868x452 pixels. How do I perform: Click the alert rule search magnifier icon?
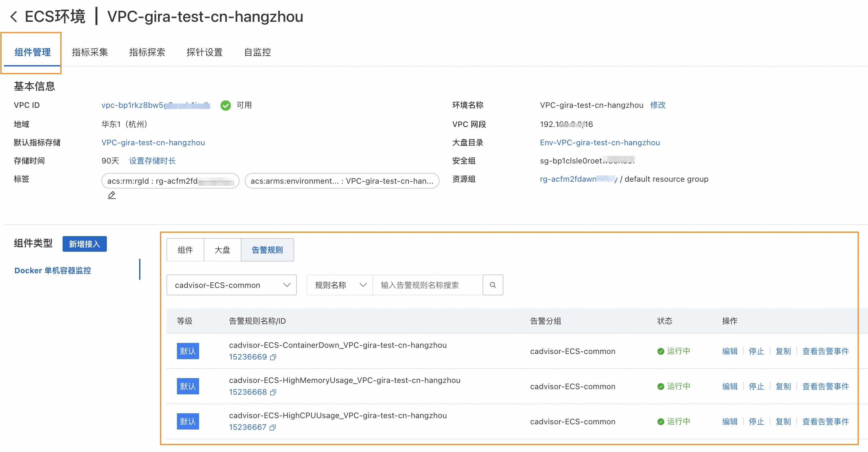(x=492, y=285)
